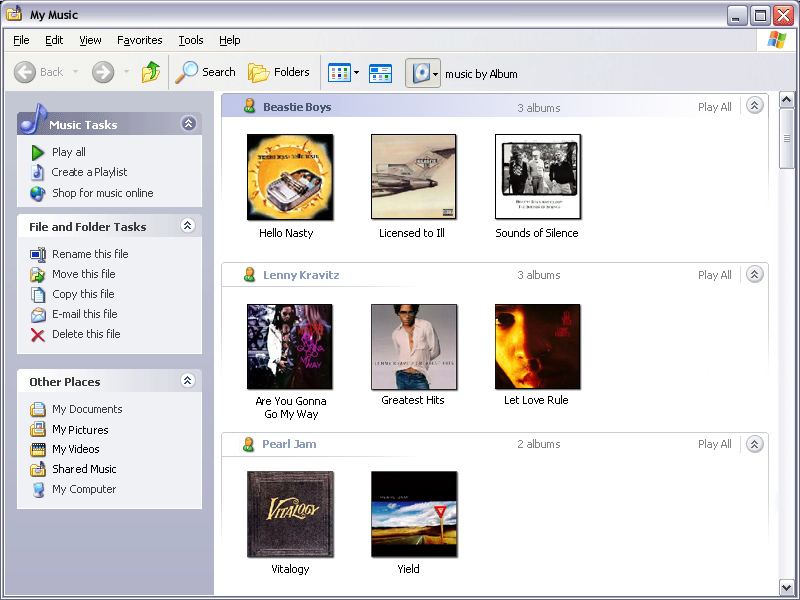The height and width of the screenshot is (600, 800).
Task: Click the My Documents folder icon
Action: click(37, 409)
